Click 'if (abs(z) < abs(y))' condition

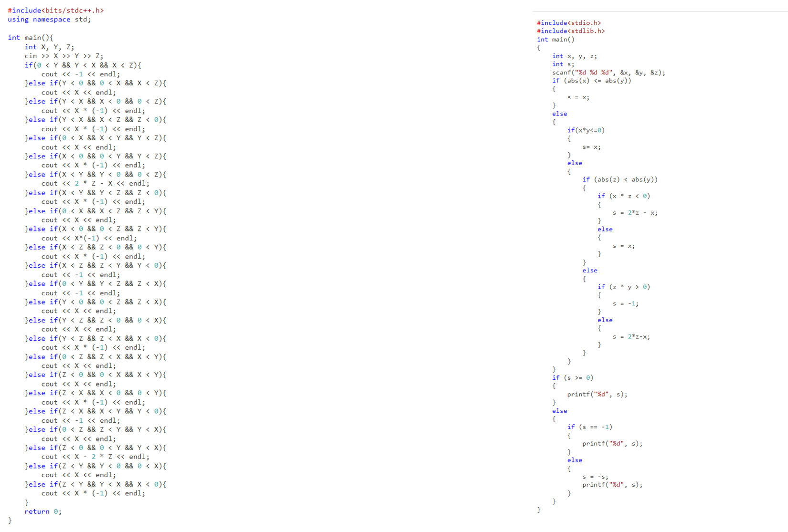(x=620, y=179)
